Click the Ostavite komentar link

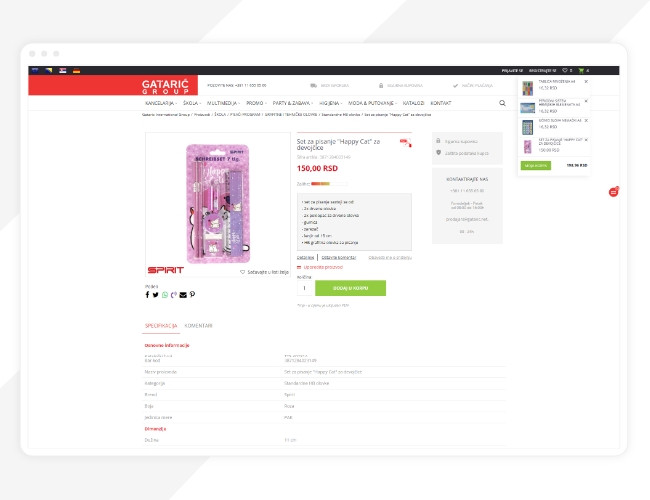point(339,257)
